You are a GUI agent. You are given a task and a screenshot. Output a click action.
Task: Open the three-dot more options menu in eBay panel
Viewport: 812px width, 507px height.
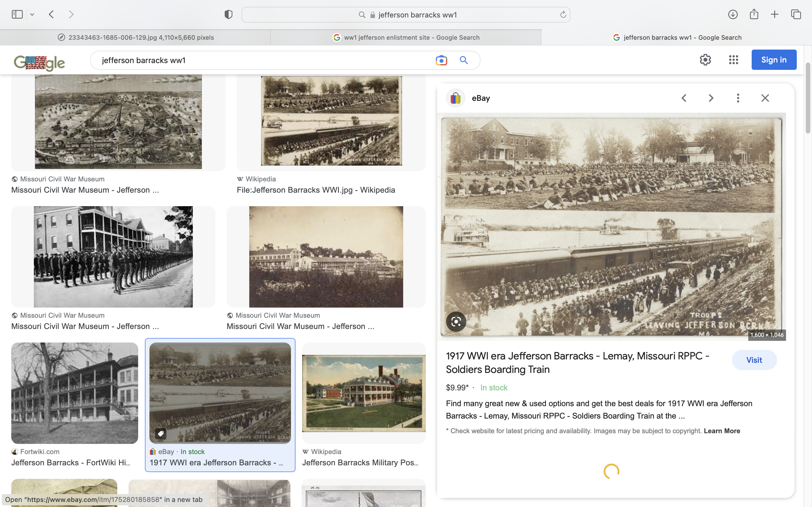pos(738,98)
